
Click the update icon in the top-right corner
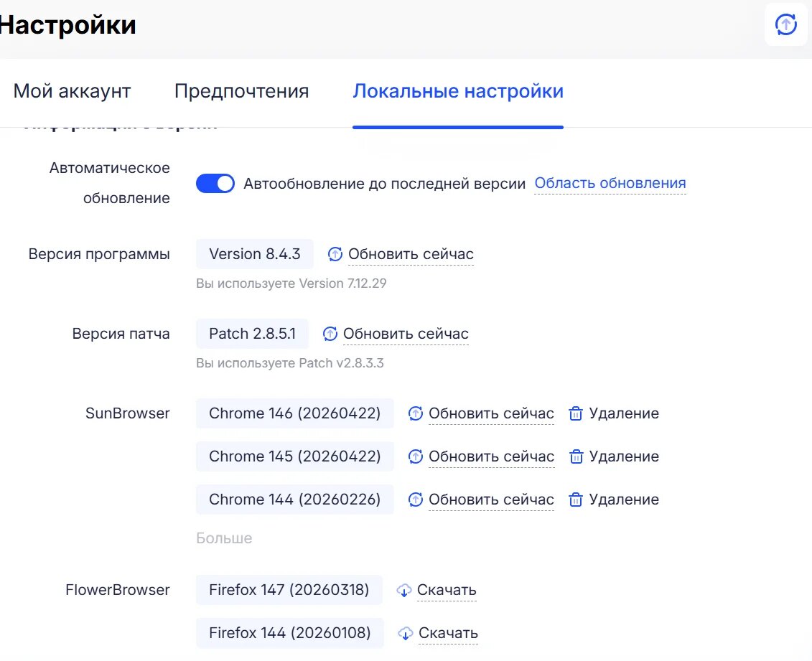[785, 24]
